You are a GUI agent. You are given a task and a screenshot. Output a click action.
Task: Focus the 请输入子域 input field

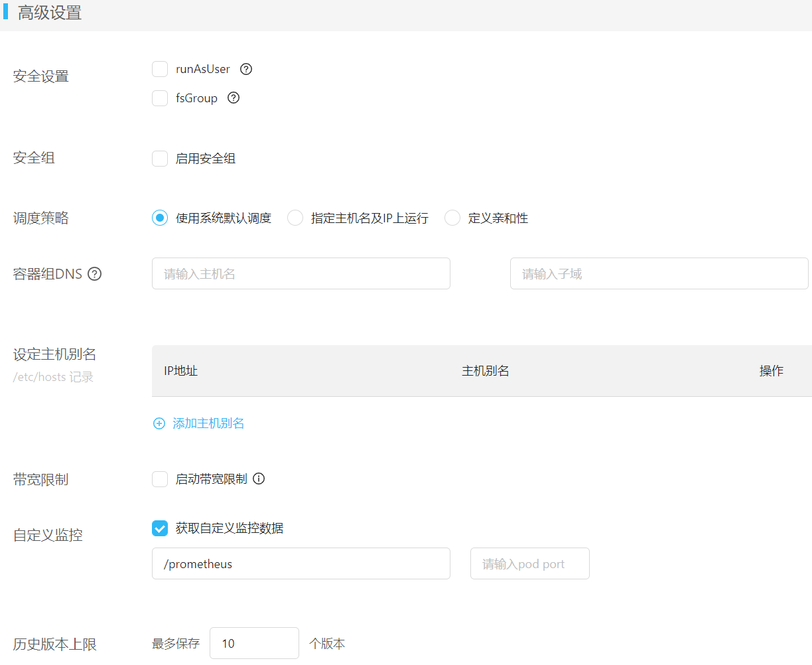(x=659, y=273)
